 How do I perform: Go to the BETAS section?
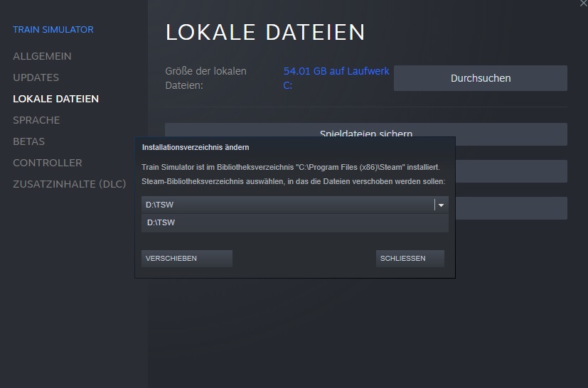pos(29,141)
